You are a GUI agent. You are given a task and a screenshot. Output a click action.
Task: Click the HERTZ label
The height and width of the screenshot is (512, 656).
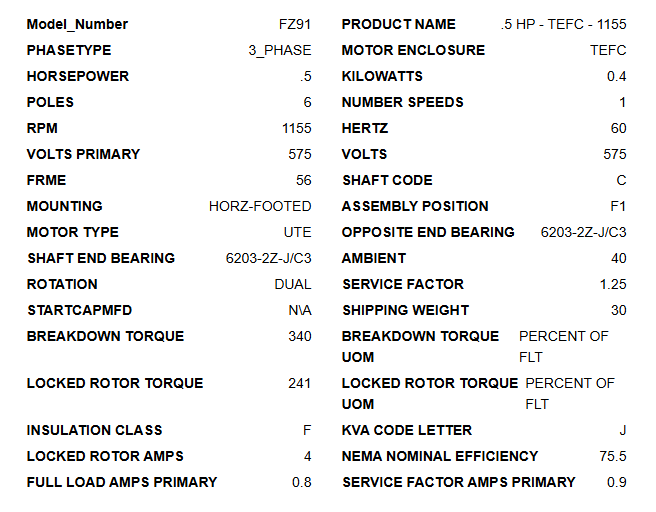[365, 128]
